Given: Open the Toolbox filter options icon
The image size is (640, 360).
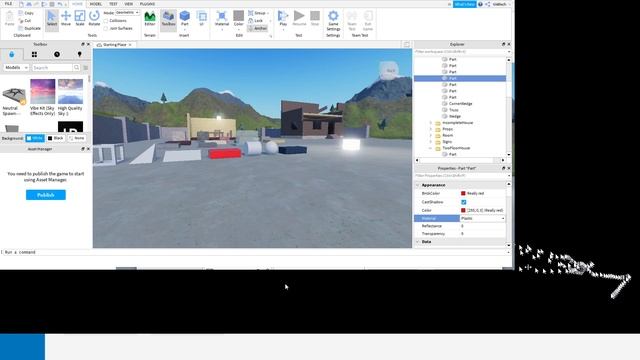Looking at the screenshot, I should [86, 67].
